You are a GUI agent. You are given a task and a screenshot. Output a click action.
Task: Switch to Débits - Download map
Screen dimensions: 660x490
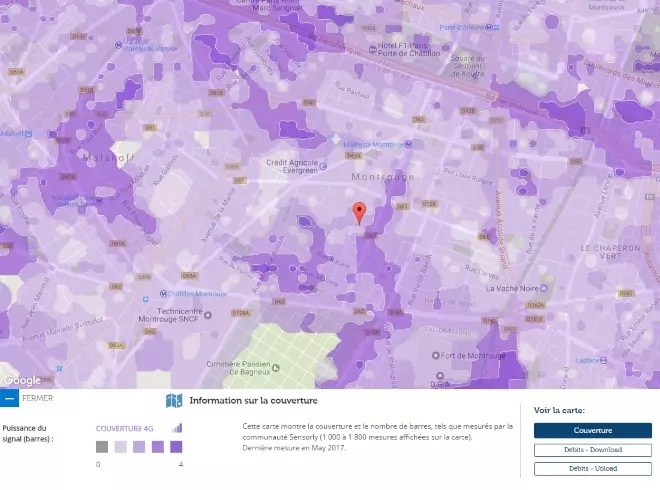[592, 450]
